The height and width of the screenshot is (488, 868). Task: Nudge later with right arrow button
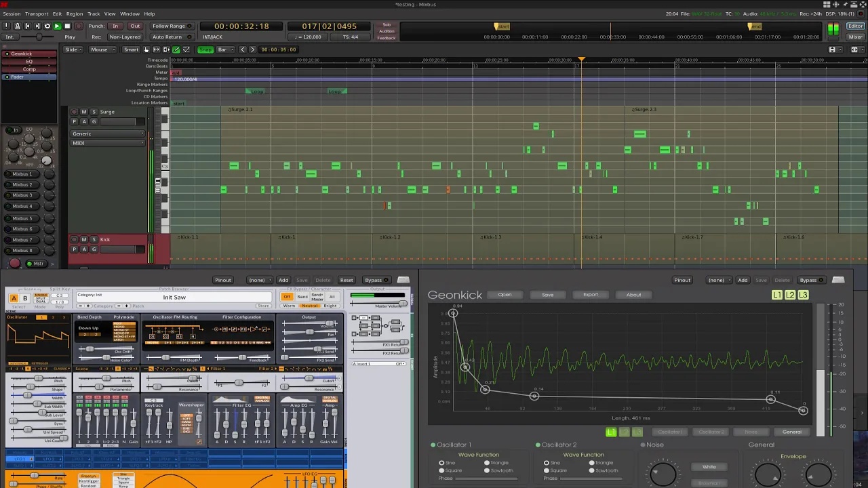click(x=252, y=49)
